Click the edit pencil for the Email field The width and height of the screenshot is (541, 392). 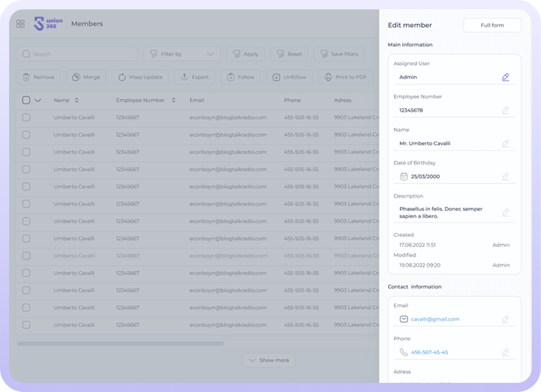pyautogui.click(x=505, y=319)
